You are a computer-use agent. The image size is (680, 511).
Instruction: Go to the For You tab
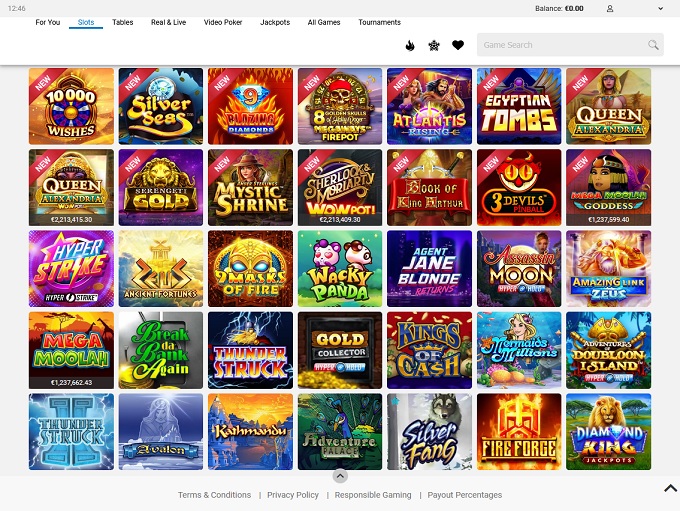[48, 22]
